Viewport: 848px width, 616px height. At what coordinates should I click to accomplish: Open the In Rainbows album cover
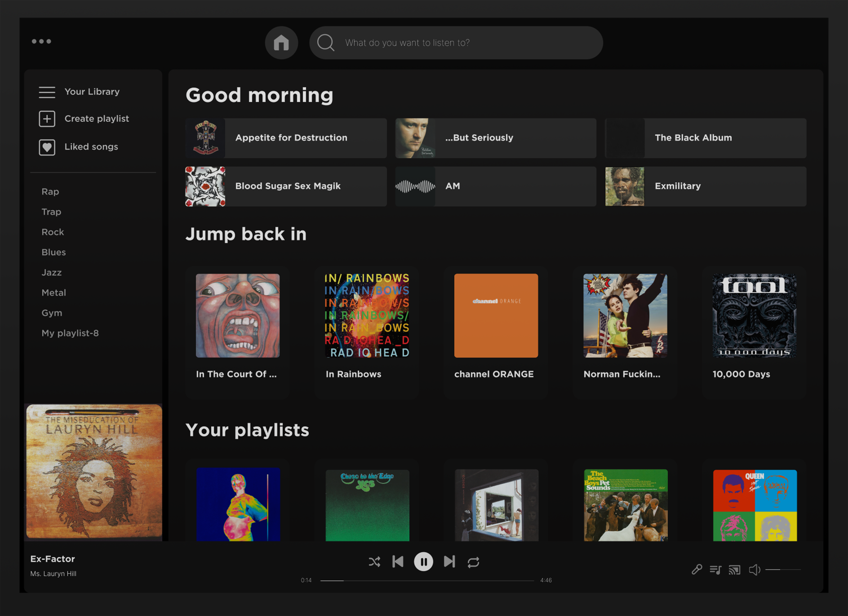click(367, 315)
